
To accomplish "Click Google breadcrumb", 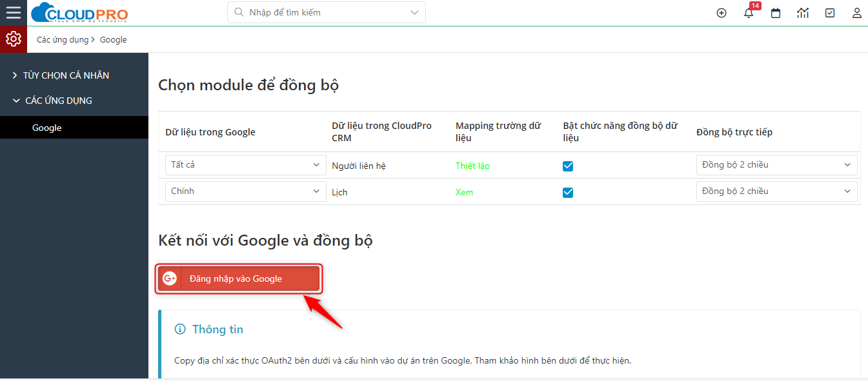I will pos(114,40).
